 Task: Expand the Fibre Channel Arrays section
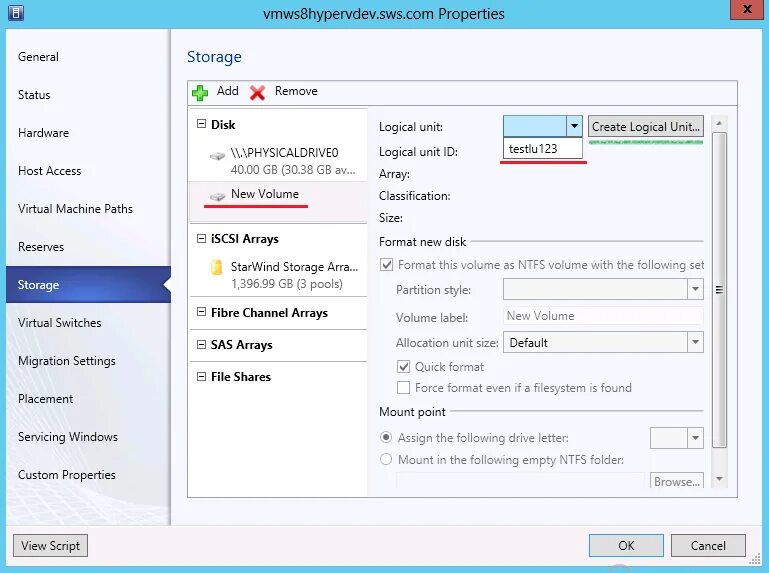point(201,313)
